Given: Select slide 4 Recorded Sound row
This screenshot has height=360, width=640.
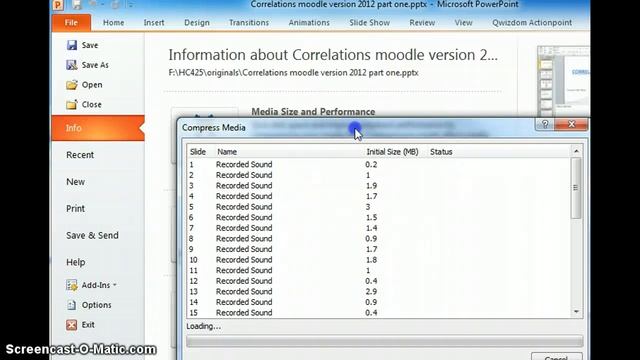Looking at the screenshot, I should click(x=379, y=196).
